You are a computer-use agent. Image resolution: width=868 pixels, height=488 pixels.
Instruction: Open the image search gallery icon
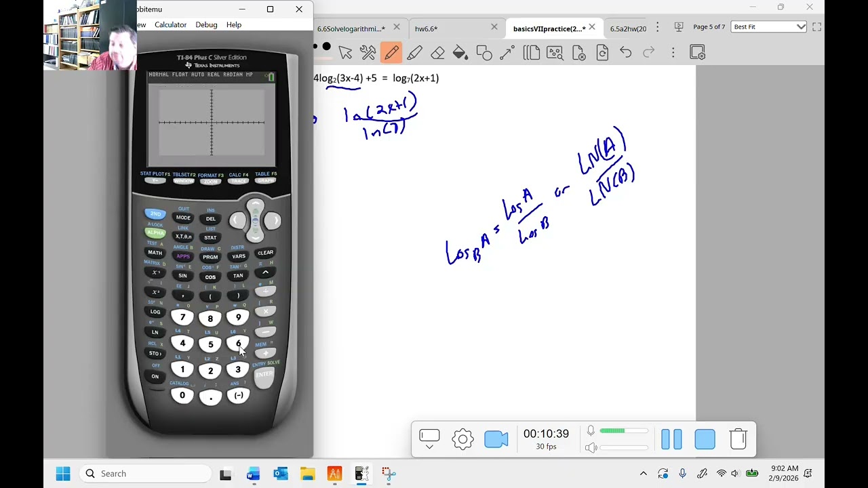point(555,52)
